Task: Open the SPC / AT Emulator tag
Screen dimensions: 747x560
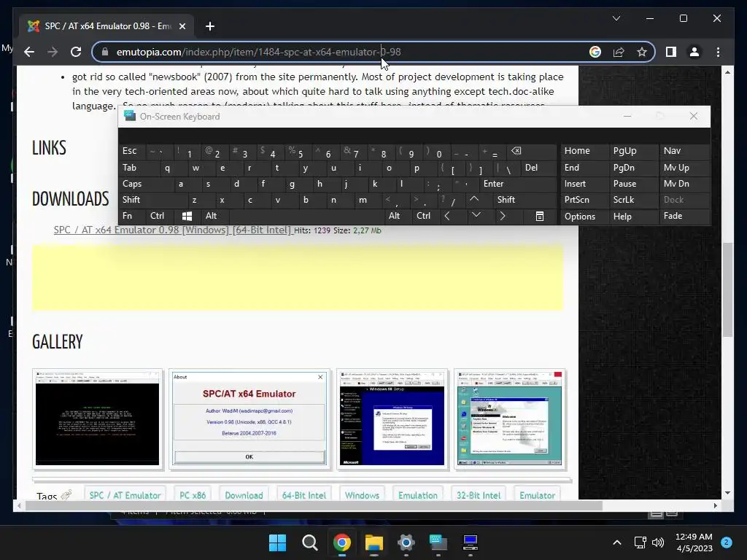Action: coord(125,495)
